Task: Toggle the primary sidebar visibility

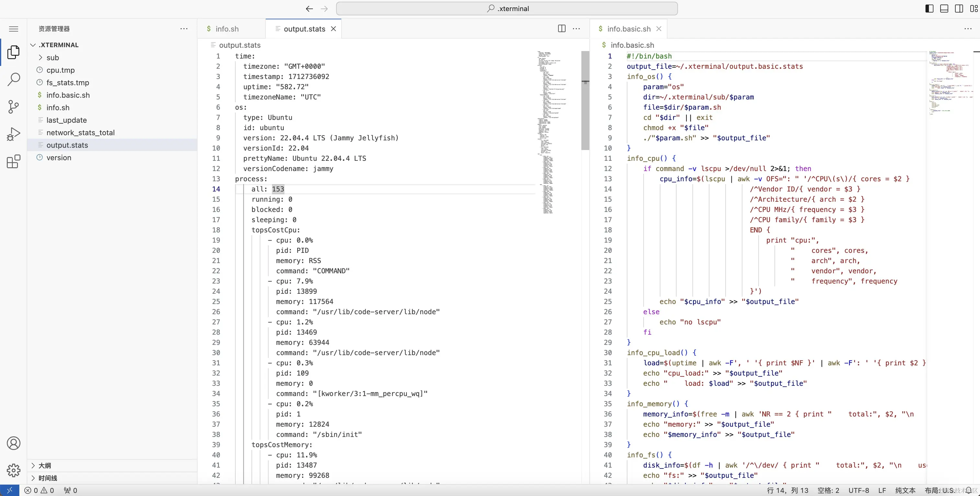Action: [929, 8]
